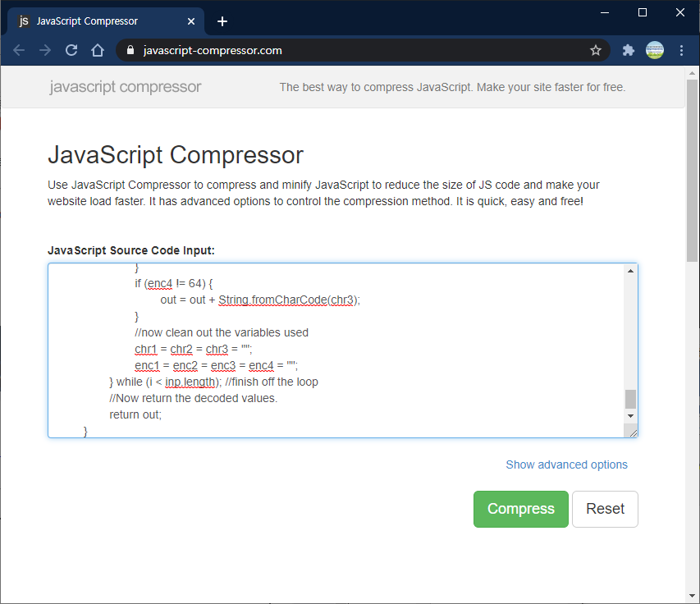Click the 'if (enc4 != 64) {' line
The height and width of the screenshot is (604, 700).
click(174, 283)
